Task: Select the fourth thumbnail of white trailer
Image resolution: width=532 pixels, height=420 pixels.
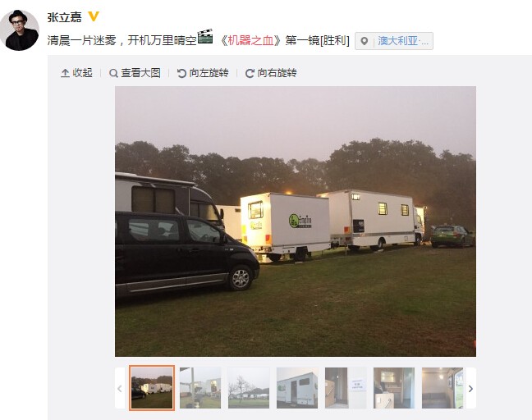Action: [297, 388]
